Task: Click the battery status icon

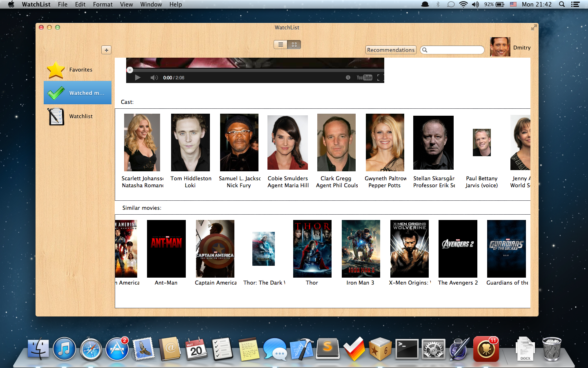Action: pyautogui.click(x=500, y=4)
